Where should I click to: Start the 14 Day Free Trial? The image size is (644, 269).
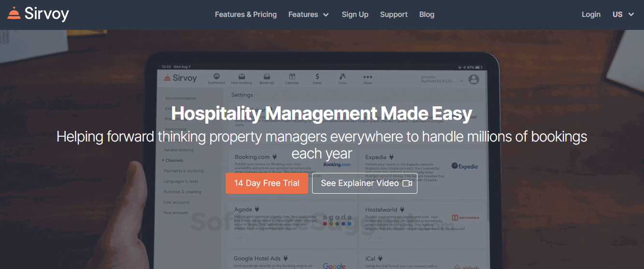267,183
